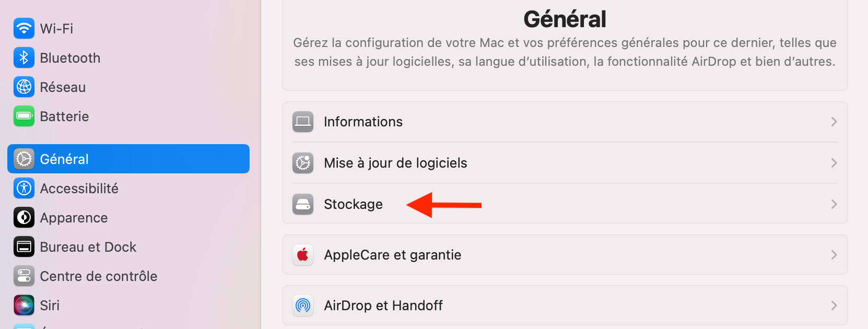Image resolution: width=868 pixels, height=329 pixels.
Task: Open Mise à jour de logiciels gear icon
Action: click(302, 162)
